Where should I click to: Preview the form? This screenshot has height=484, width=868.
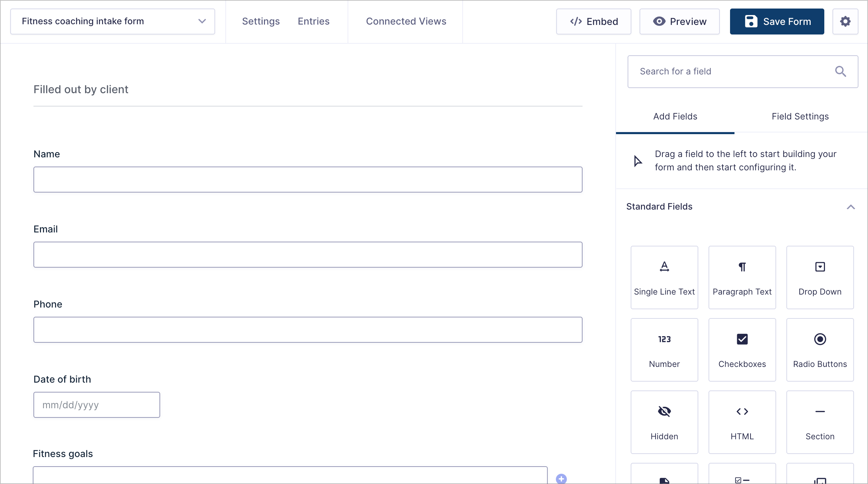680,21
